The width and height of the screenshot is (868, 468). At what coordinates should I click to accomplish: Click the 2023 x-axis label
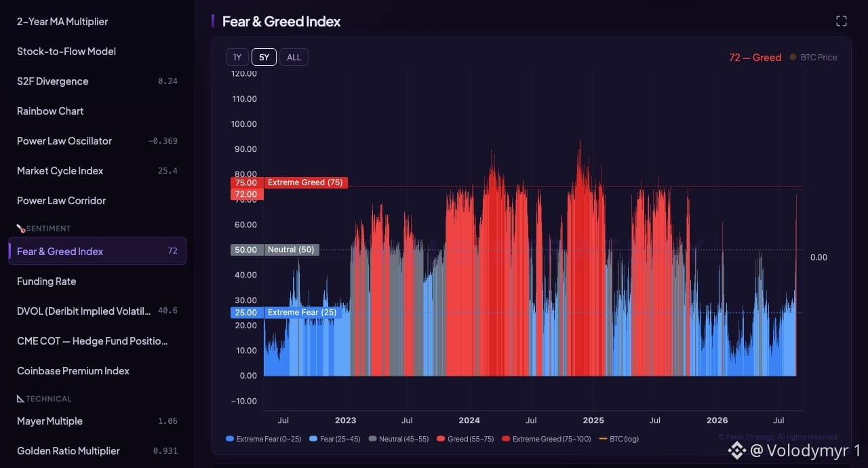tap(345, 421)
